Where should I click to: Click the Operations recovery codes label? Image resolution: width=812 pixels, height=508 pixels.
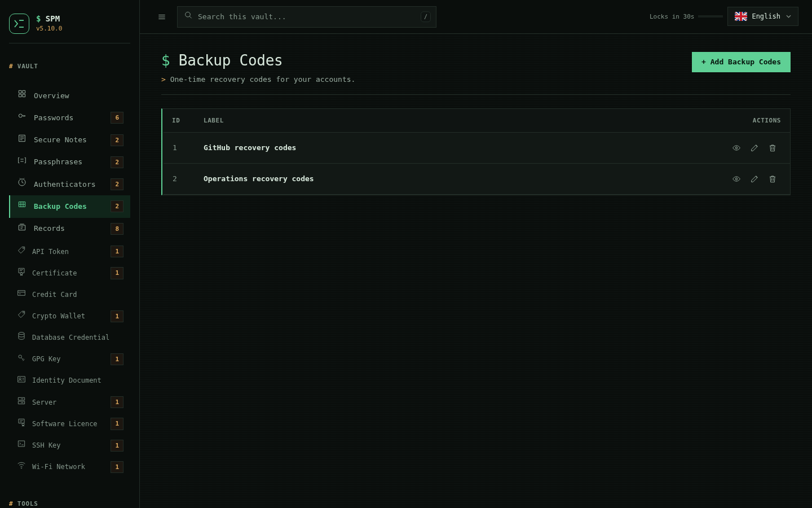[x=258, y=179]
